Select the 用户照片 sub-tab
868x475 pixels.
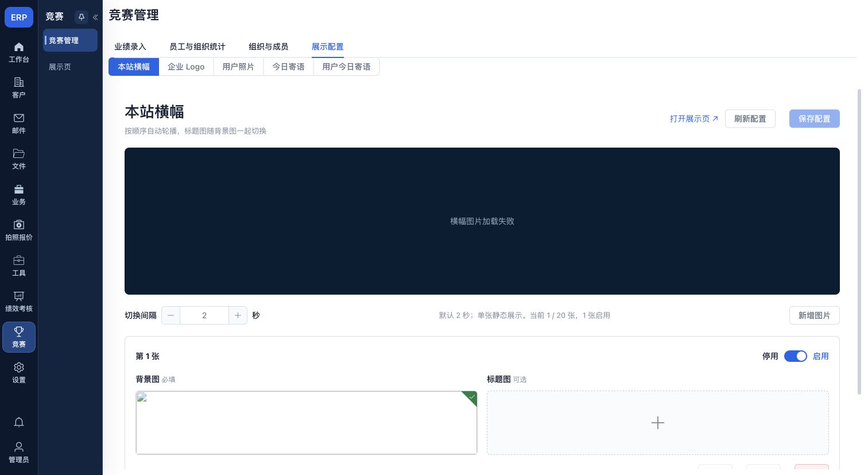[x=238, y=67]
